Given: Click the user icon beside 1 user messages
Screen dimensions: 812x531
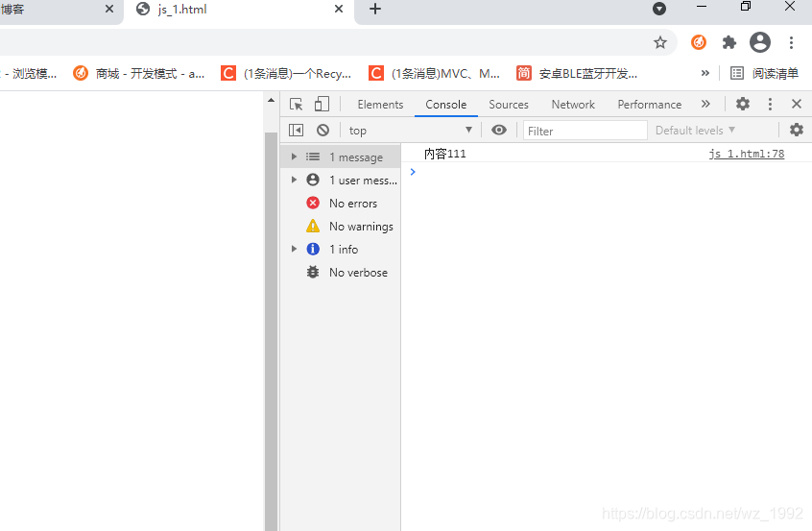Looking at the screenshot, I should [313, 180].
